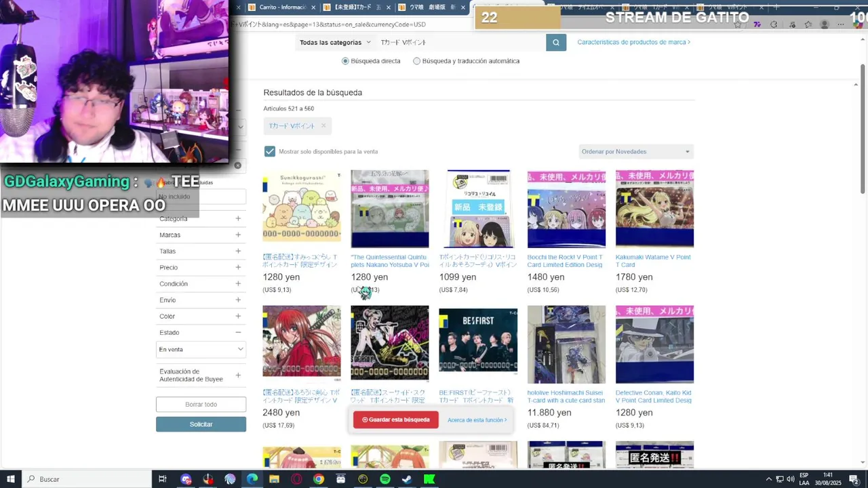Viewport: 868px width, 488px height.
Task: Click the Windows taskbar Buscar search box
Action: (87, 479)
